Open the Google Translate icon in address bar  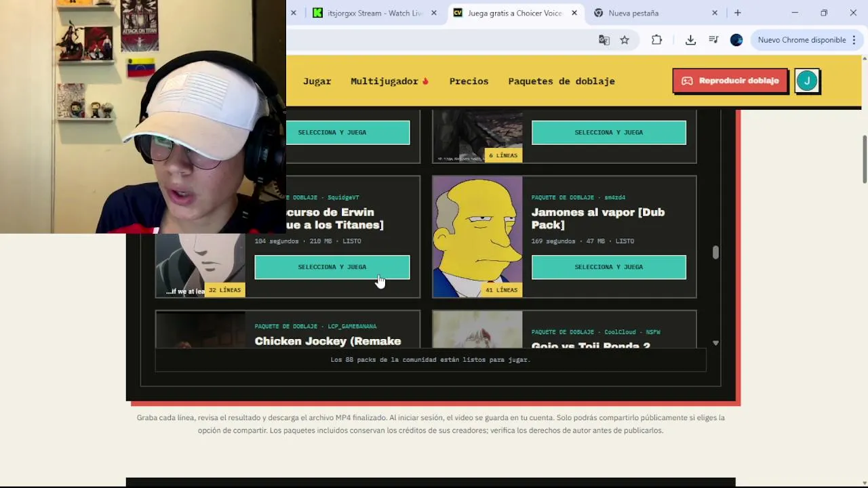604,40
